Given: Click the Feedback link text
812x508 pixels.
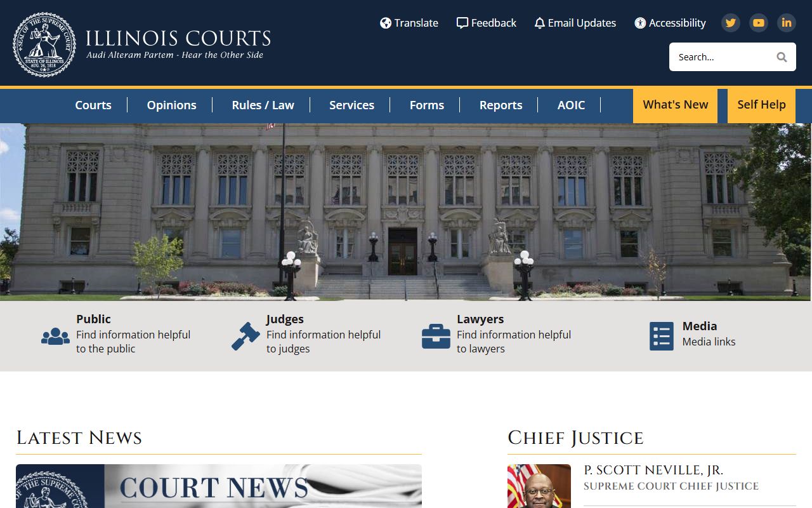Looking at the screenshot, I should (494, 23).
